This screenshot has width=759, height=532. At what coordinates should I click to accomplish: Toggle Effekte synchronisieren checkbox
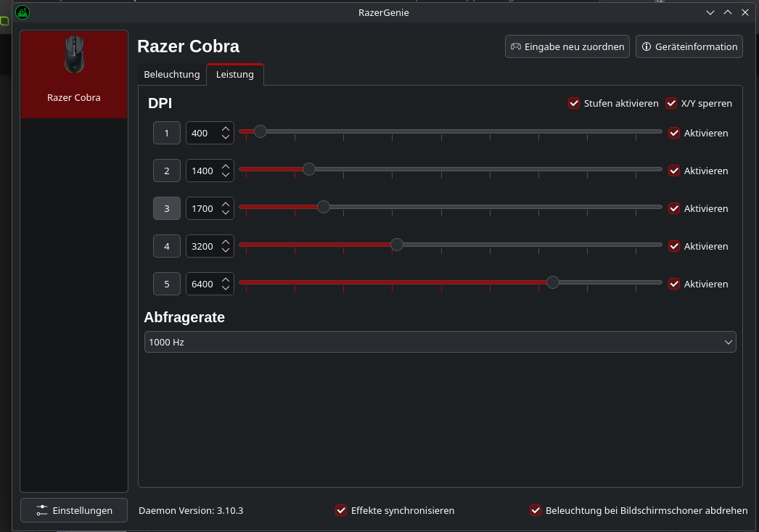click(x=341, y=510)
